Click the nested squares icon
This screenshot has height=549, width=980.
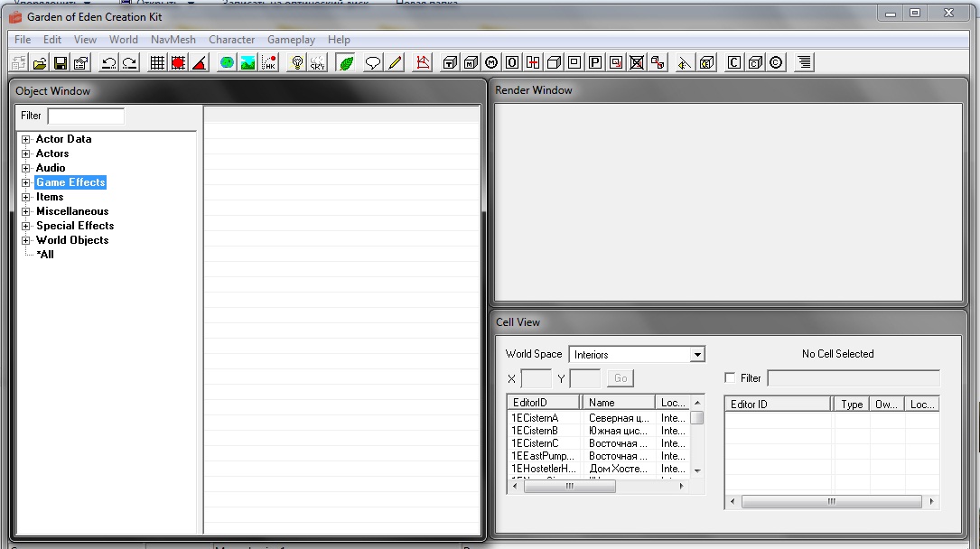[x=574, y=62]
